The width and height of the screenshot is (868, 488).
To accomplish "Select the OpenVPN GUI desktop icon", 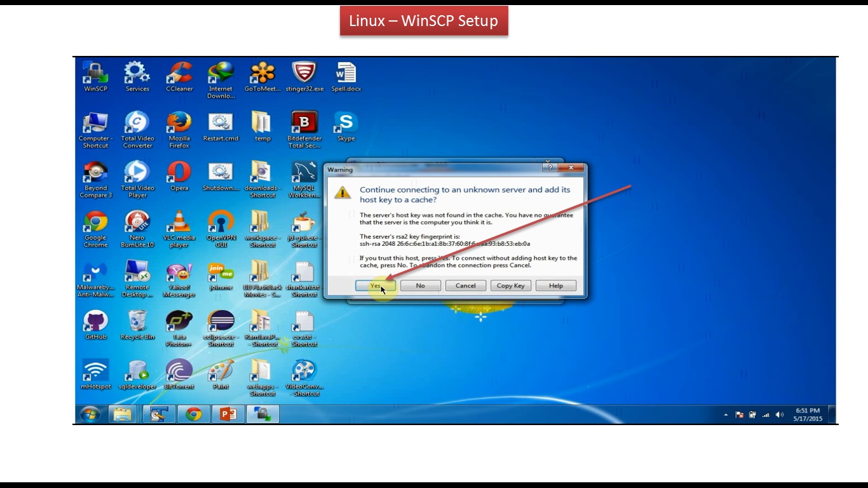I will click(x=220, y=229).
